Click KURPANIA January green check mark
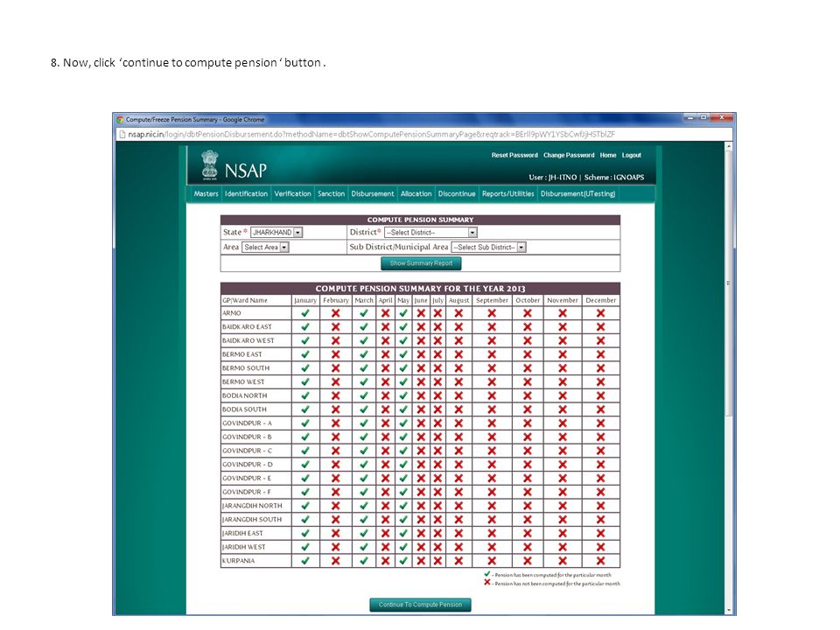840x630 pixels. coord(305,561)
